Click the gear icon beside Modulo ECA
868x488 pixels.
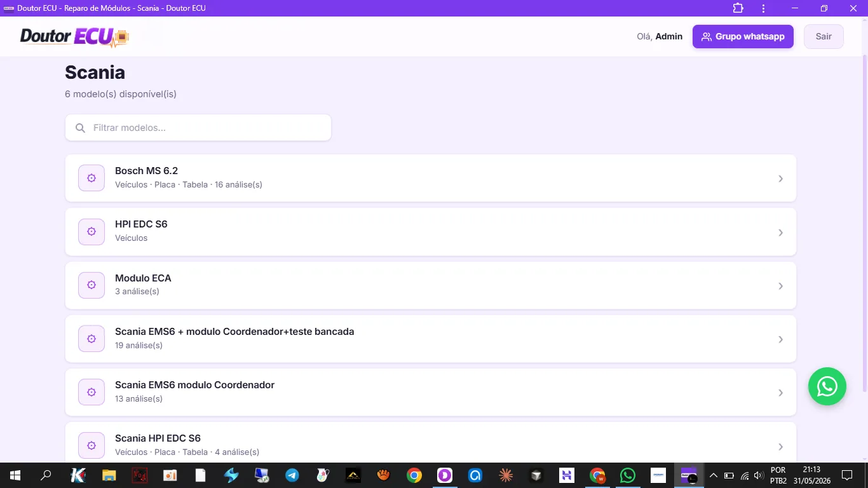coord(92,285)
